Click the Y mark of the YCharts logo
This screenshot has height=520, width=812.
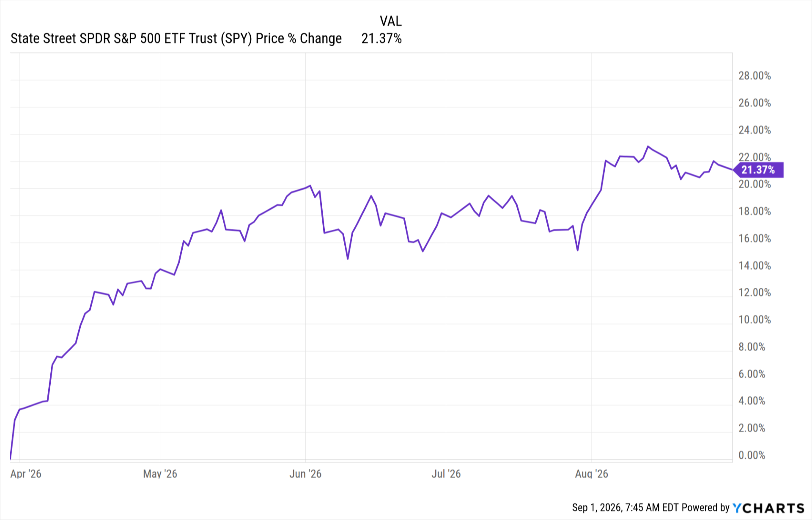click(x=737, y=508)
